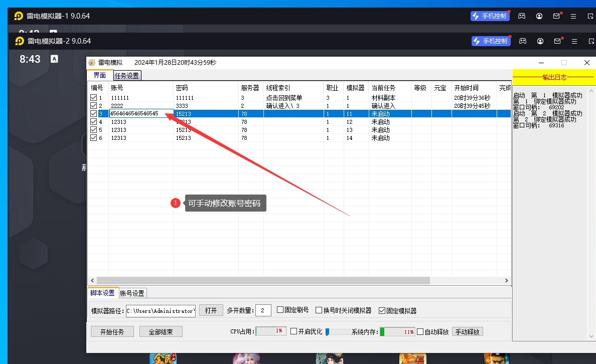Switch to the 任务设置 tab
The height and width of the screenshot is (364, 596).
pyautogui.click(x=127, y=76)
